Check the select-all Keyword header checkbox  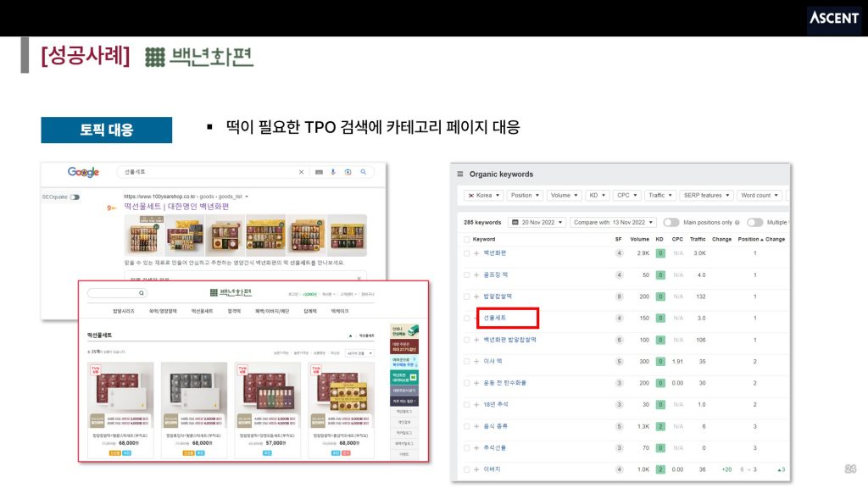pos(467,240)
